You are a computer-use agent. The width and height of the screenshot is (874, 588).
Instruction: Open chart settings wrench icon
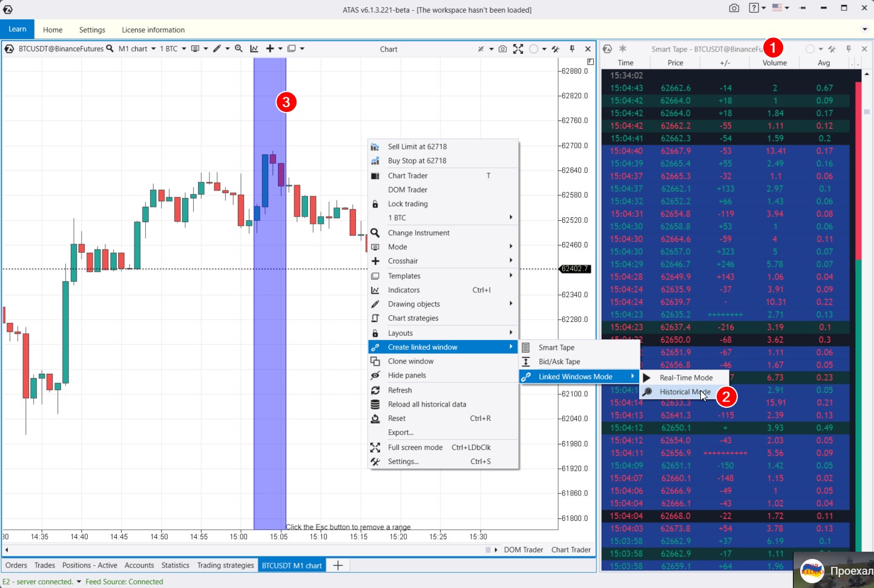[555, 49]
